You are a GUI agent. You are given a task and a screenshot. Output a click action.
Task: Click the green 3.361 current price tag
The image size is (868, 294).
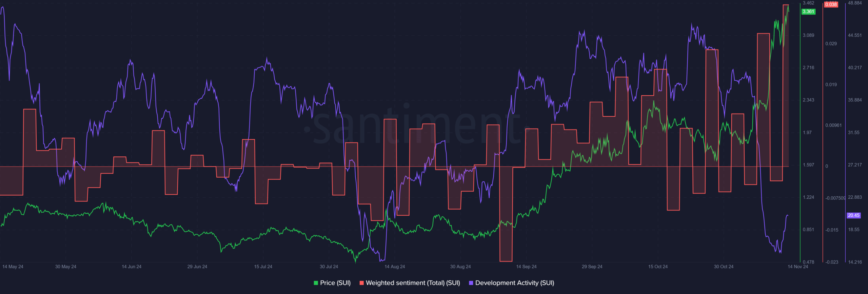[808, 12]
